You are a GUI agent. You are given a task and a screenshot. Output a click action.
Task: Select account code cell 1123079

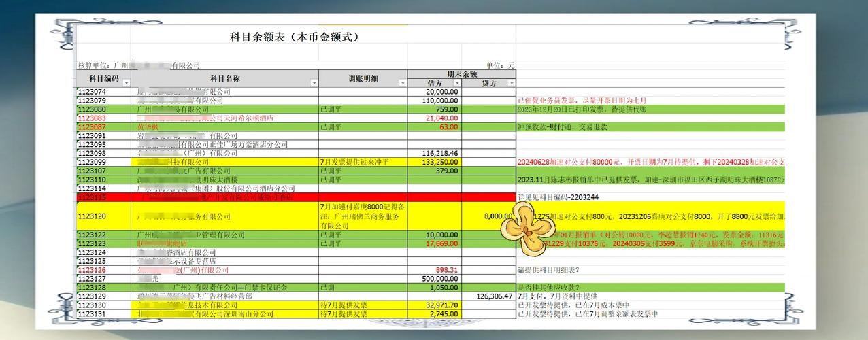[x=103, y=101]
